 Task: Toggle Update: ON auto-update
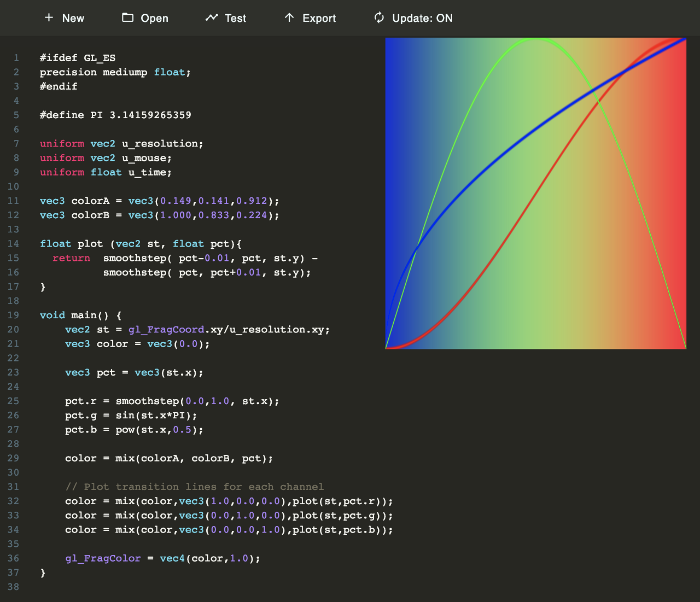tap(422, 18)
